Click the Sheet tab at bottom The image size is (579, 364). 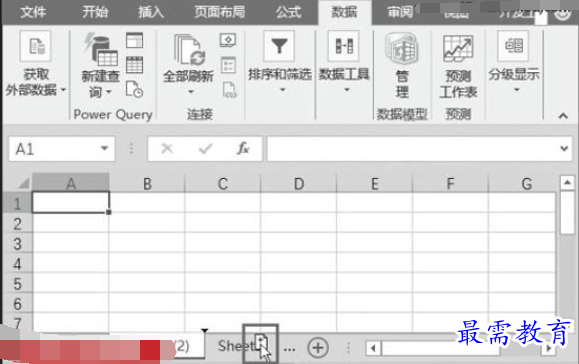(236, 346)
